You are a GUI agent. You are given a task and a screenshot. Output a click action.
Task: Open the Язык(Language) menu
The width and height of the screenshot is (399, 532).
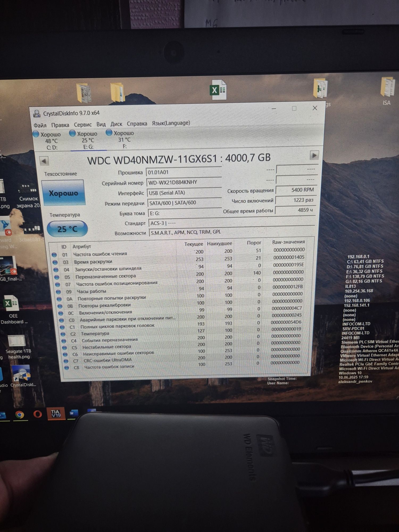171,123
